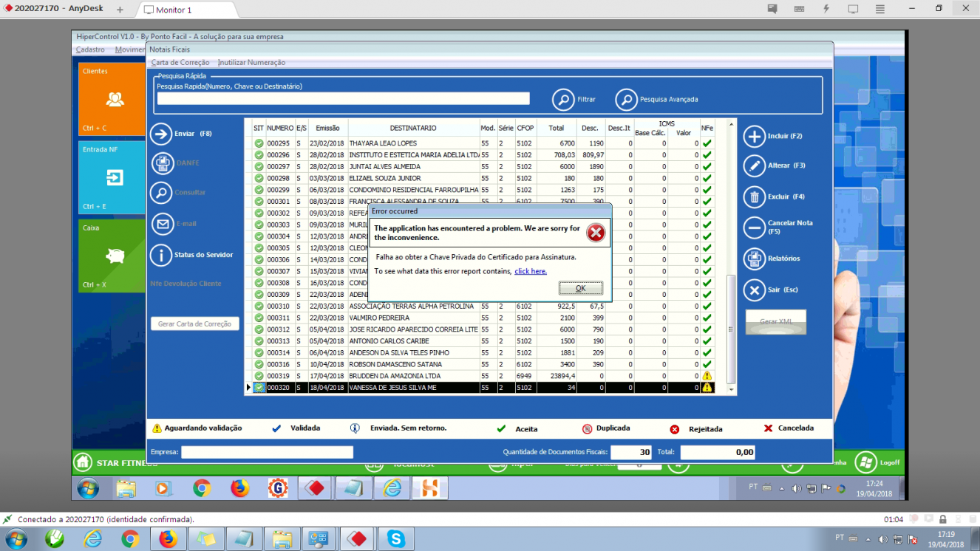Open the Inutilizar Numeração menu
Viewport: 980px width, 551px height.
pos(251,63)
